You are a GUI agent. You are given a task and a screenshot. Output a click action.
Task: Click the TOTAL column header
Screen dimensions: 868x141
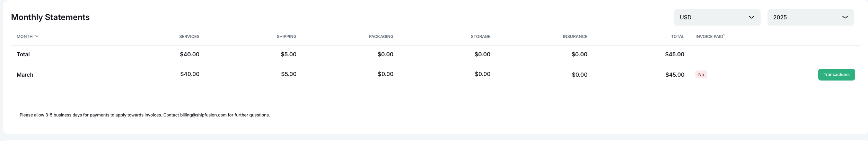(x=677, y=37)
